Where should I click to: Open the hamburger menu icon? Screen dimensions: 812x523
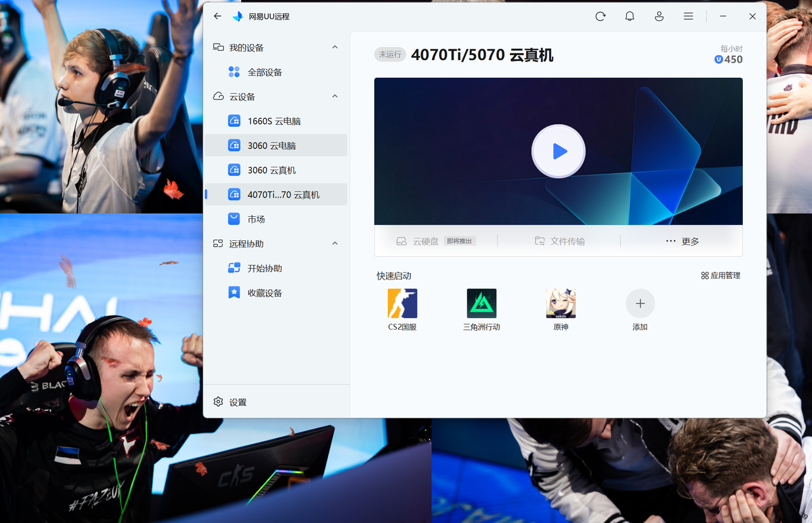click(x=688, y=16)
